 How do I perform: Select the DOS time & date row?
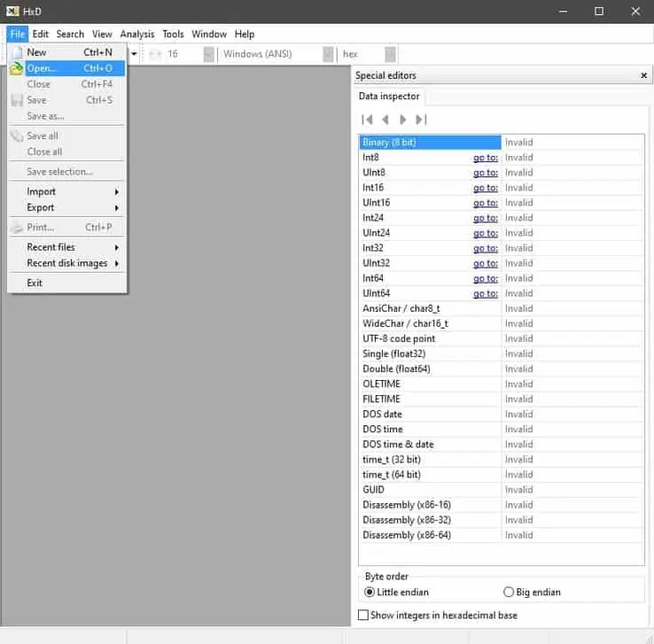coord(501,445)
